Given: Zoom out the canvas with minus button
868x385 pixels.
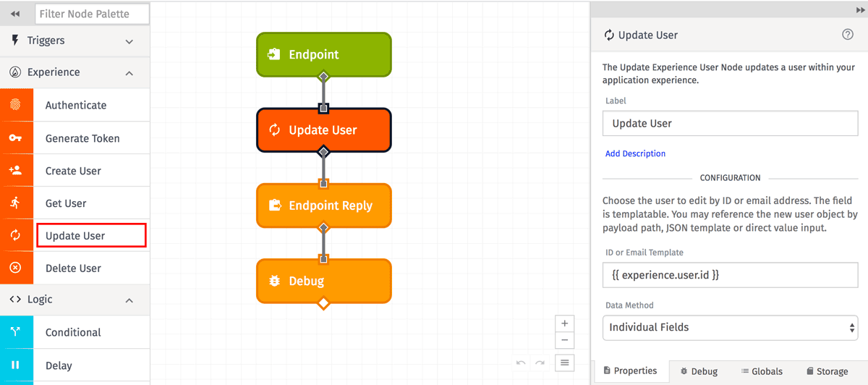Looking at the screenshot, I should 565,340.
